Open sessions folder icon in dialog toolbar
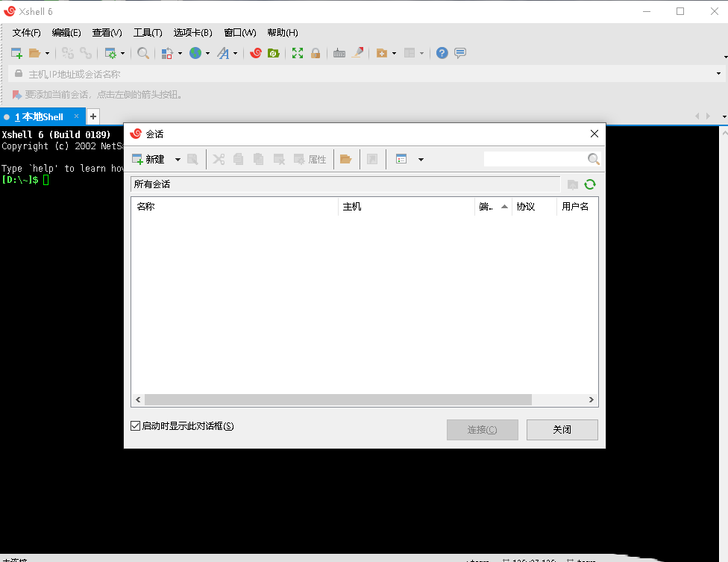This screenshot has height=562, width=728. 346,159
